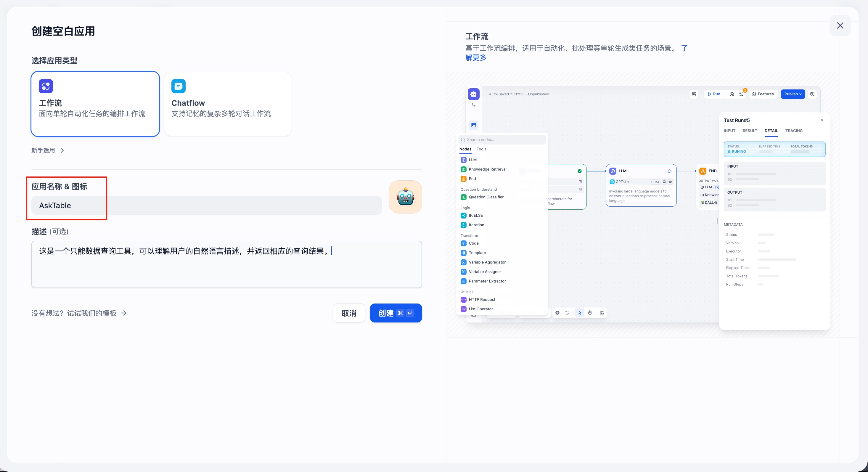This screenshot has width=868, height=472.
Task: Switch to the Tools tab in node panel
Action: (x=481, y=149)
